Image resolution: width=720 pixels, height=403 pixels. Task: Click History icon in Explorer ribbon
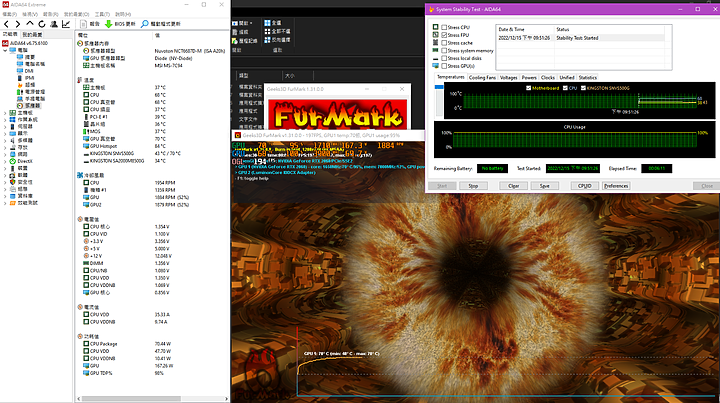(235, 41)
